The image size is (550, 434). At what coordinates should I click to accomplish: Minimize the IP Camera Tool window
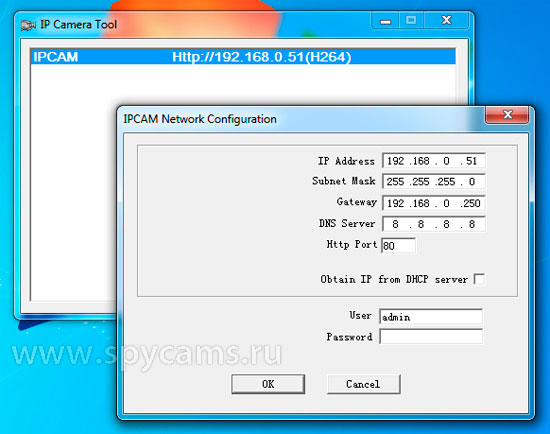385,20
